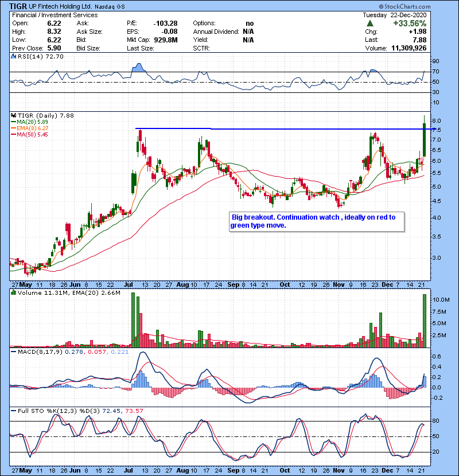Click the blue line marker before Full STO

pyautogui.click(x=13, y=411)
